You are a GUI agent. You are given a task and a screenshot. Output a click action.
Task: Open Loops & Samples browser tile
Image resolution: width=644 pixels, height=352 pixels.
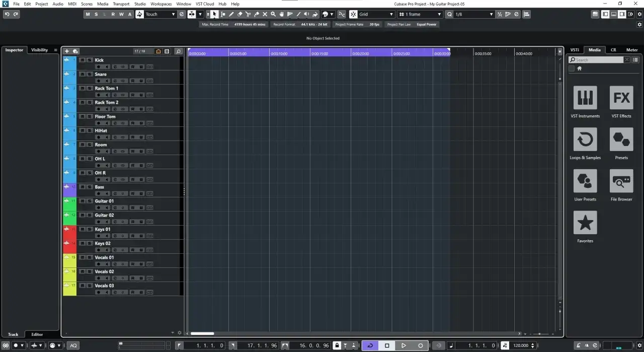[585, 139]
